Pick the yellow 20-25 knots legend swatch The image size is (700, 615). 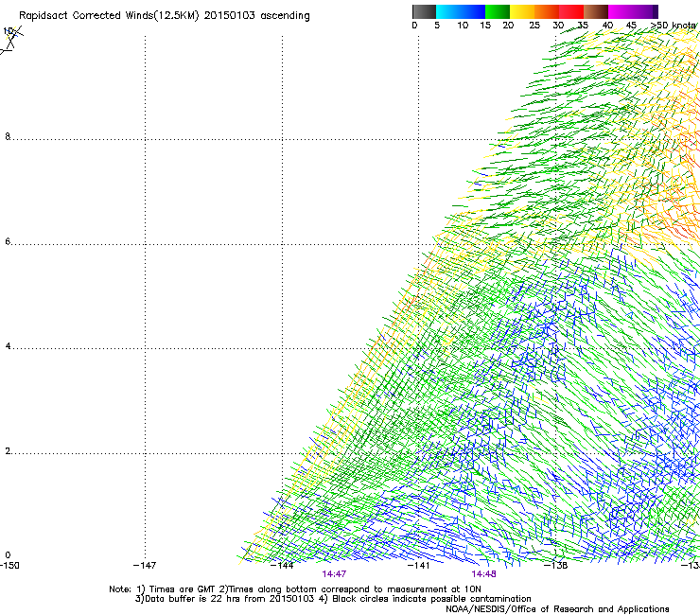pyautogui.click(x=522, y=11)
